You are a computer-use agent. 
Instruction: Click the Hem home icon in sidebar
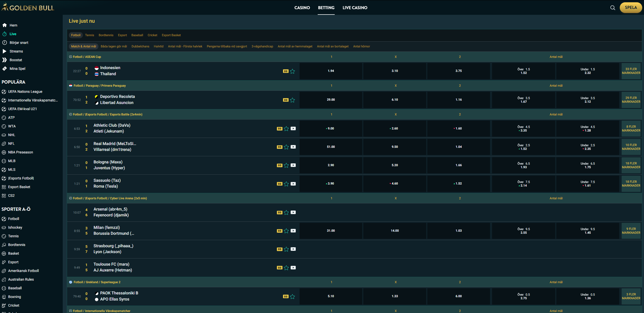click(4, 25)
